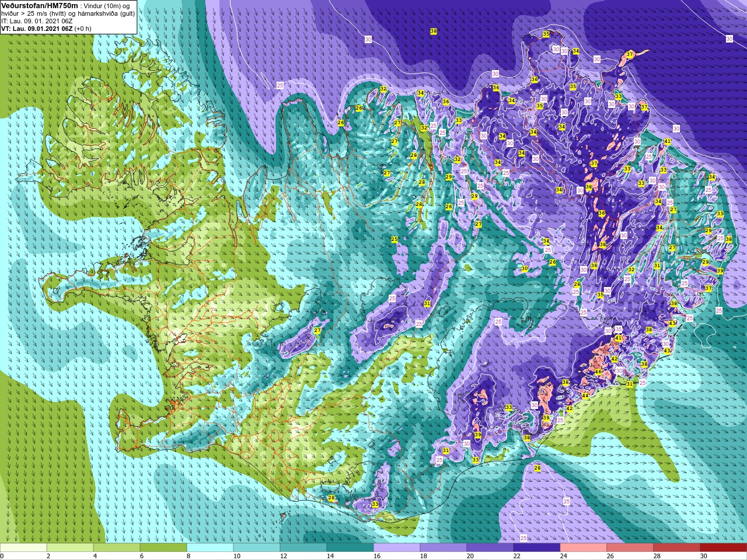
Task: Select the 20–22 m/s medium purple legend swatch
Action: pos(490,548)
